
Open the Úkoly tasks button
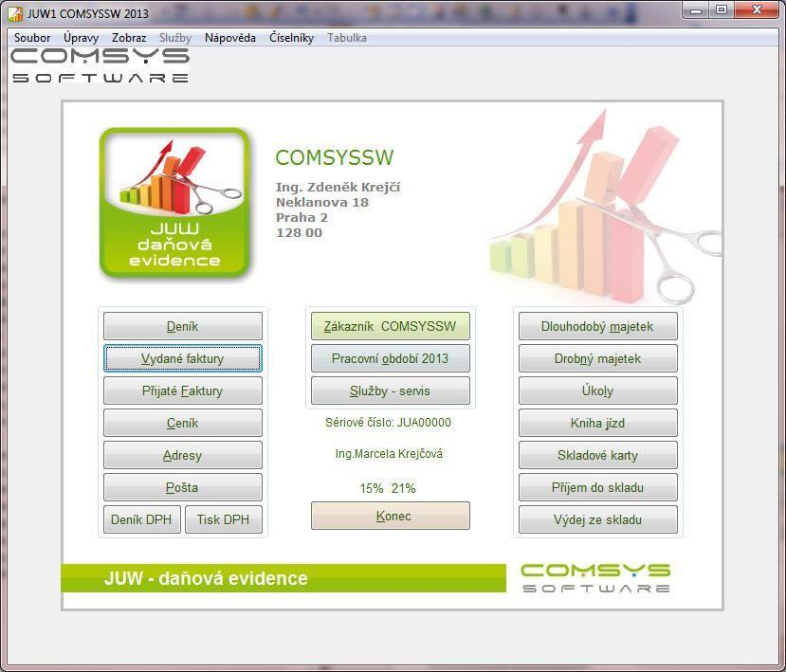point(597,390)
